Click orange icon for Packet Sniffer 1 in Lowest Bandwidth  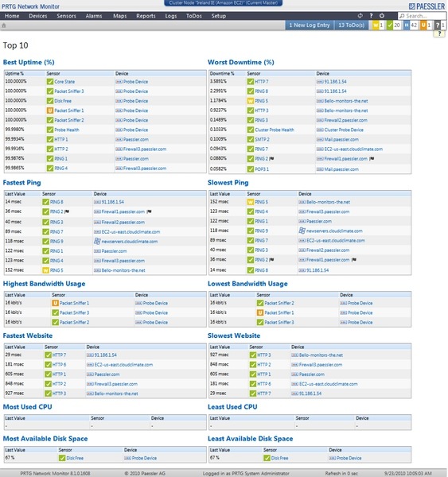[x=260, y=312]
